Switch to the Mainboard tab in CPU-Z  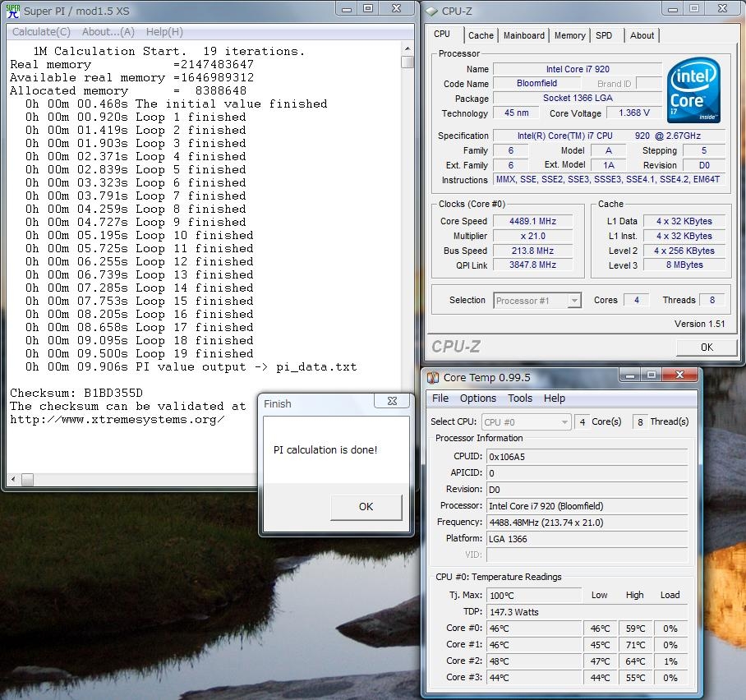point(523,35)
